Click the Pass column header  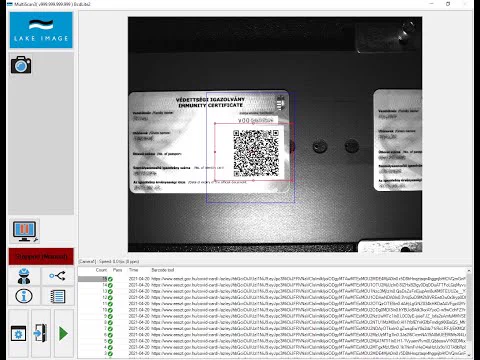point(117,270)
